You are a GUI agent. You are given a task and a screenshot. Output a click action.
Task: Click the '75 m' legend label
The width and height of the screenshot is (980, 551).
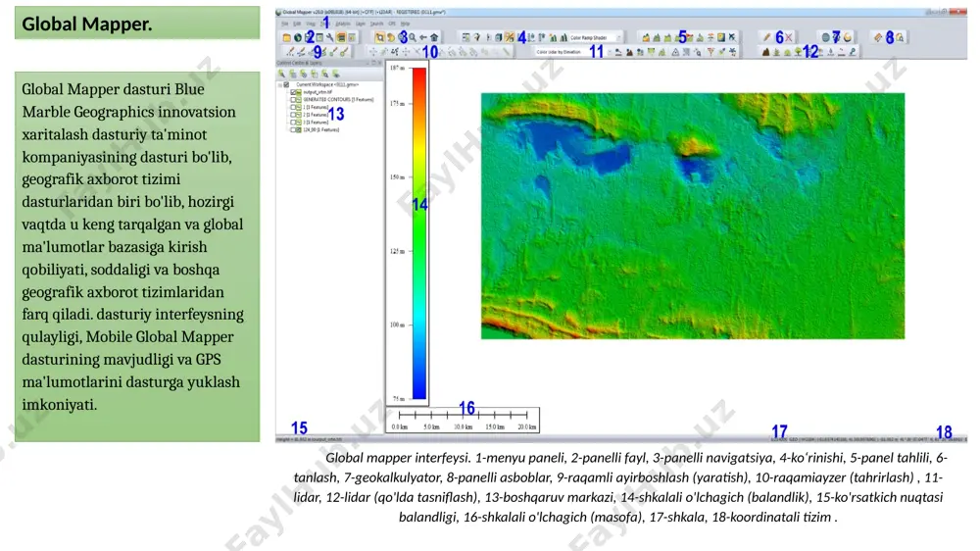pos(398,398)
